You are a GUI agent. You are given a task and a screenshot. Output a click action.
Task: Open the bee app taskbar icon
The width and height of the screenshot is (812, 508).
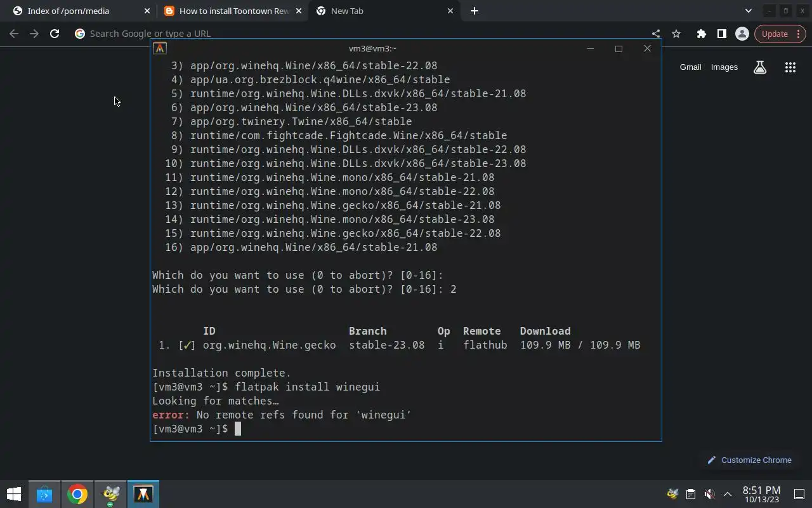tap(110, 494)
